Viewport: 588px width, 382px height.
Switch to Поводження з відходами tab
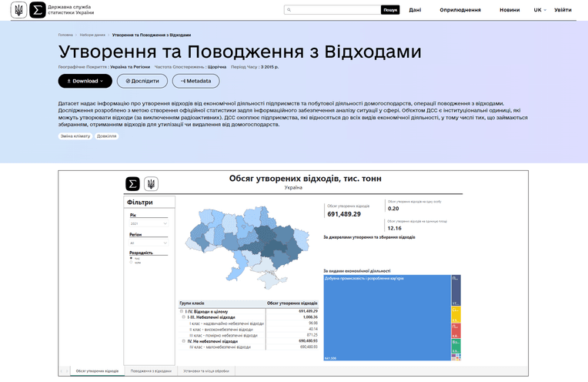[151, 371]
